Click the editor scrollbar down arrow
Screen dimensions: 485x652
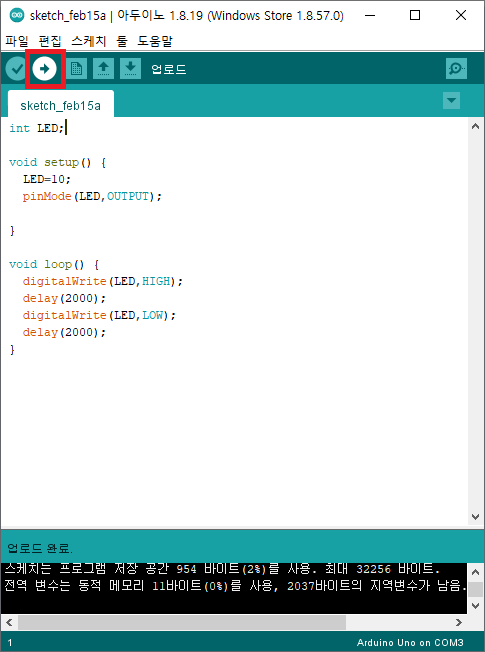click(x=475, y=516)
